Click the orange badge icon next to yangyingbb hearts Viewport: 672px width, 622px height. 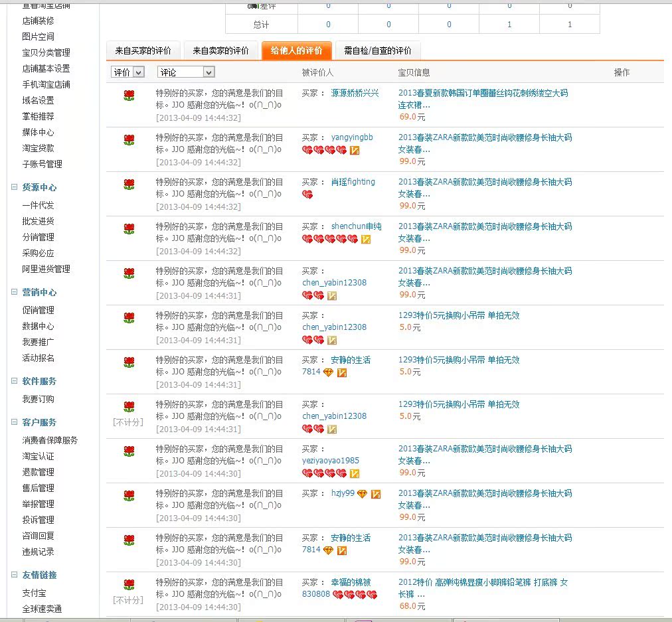tap(355, 151)
